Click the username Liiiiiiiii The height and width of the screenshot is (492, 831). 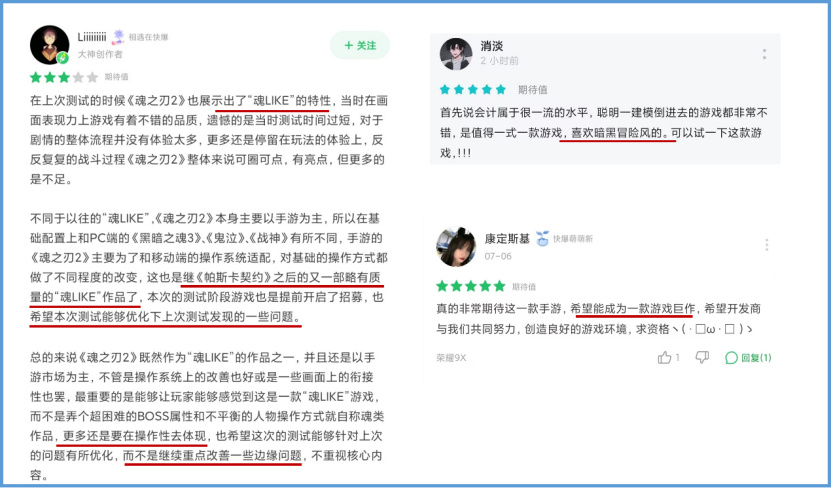pos(92,37)
